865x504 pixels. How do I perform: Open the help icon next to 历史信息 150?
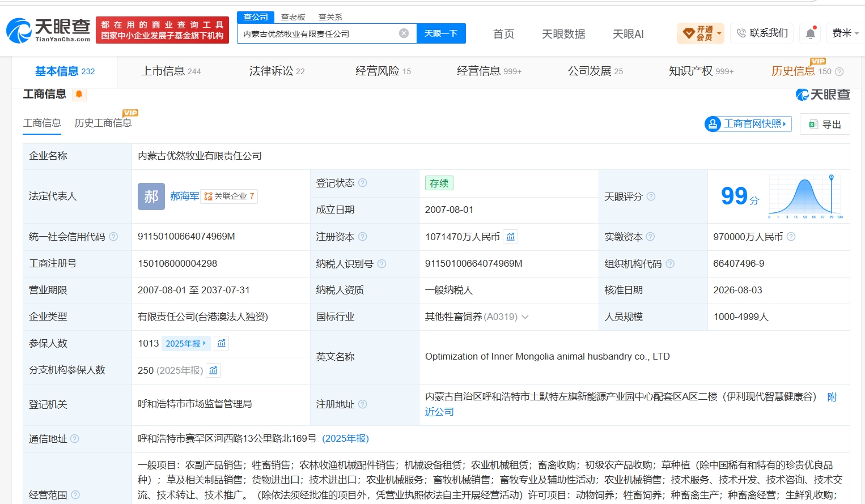[839, 72]
